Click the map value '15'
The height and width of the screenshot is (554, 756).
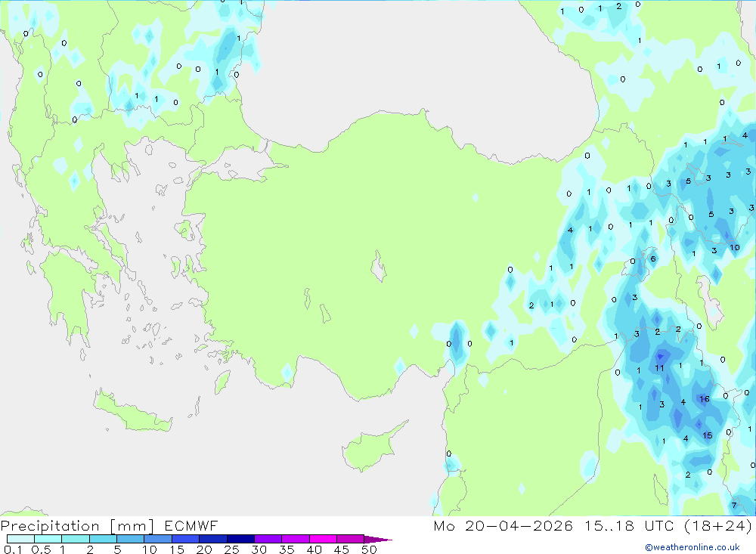tap(708, 435)
